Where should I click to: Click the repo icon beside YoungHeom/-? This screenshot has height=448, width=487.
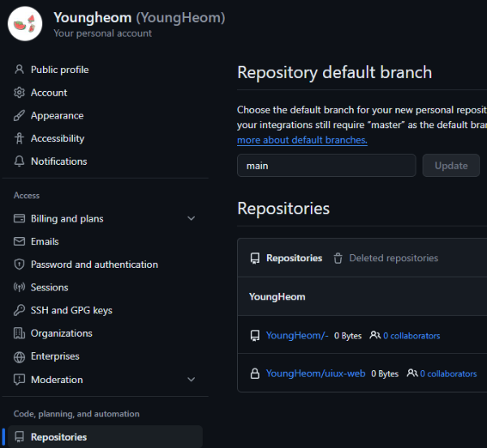tap(255, 336)
